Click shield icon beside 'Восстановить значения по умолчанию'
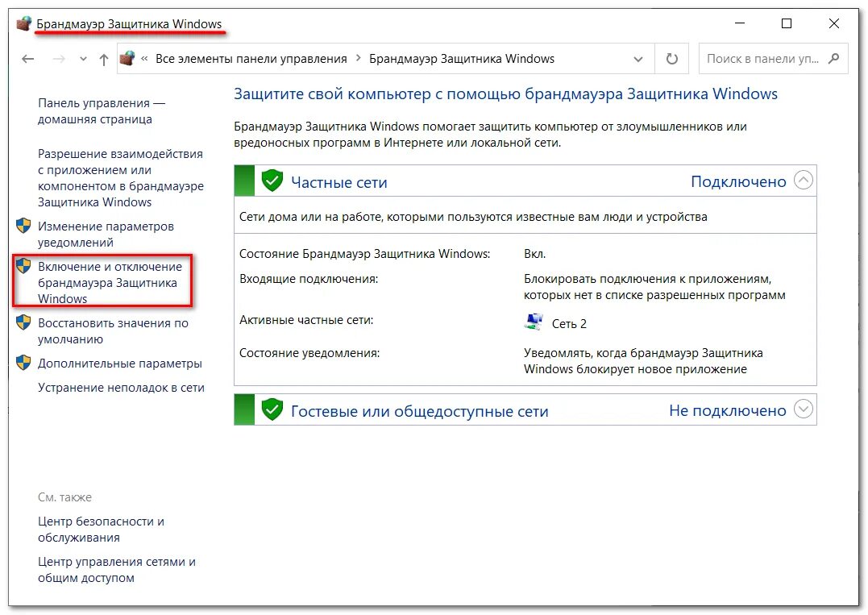868x615 pixels. (23, 322)
